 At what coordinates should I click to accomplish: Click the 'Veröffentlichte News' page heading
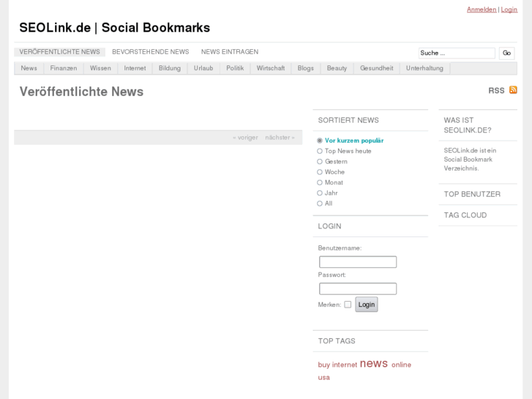pos(81,92)
